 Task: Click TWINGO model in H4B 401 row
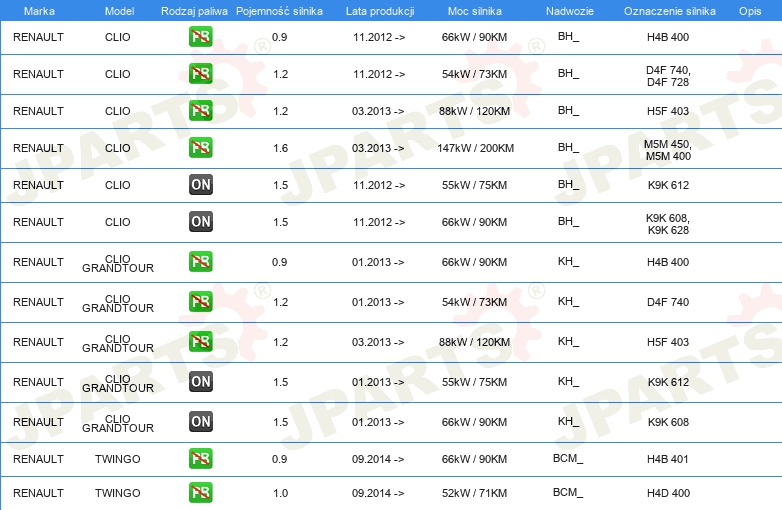tap(118, 459)
